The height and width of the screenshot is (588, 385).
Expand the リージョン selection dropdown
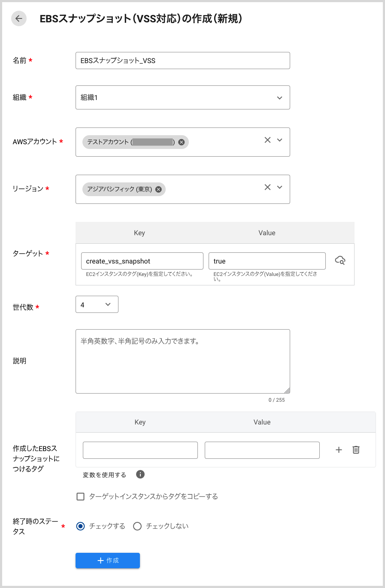coord(279,187)
